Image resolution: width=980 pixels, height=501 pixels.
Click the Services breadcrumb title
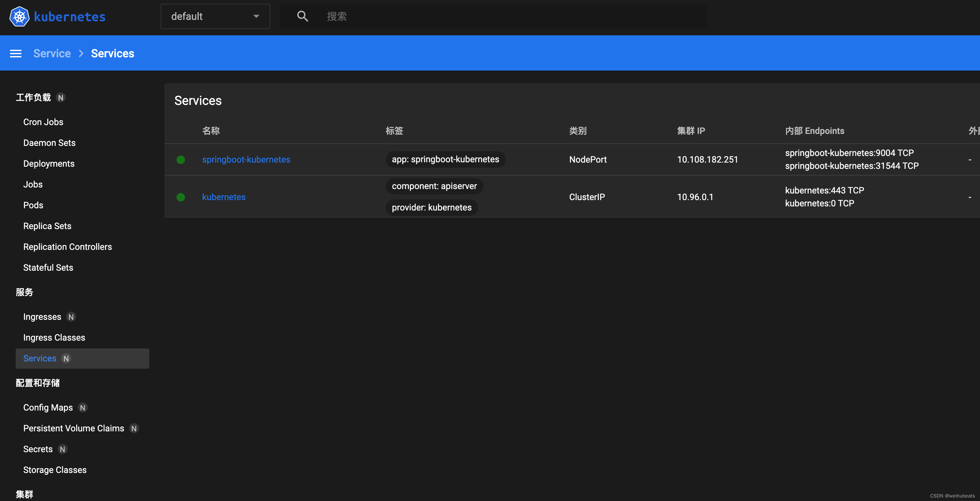(x=113, y=53)
